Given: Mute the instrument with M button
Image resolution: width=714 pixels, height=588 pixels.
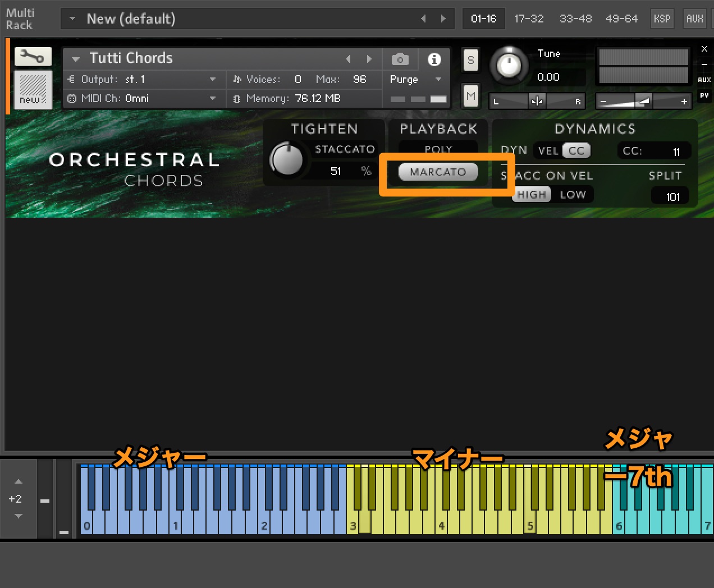Looking at the screenshot, I should point(470,96).
